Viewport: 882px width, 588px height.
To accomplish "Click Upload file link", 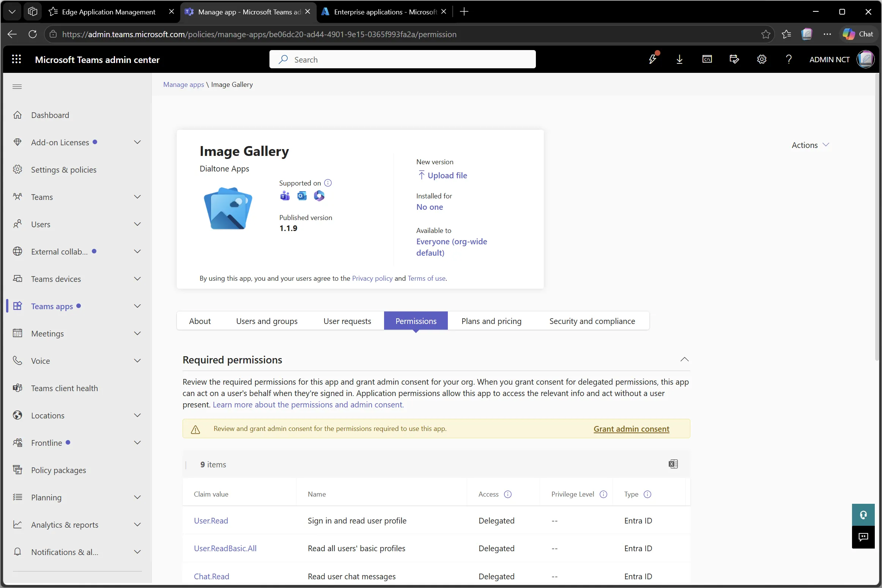I will tap(442, 175).
